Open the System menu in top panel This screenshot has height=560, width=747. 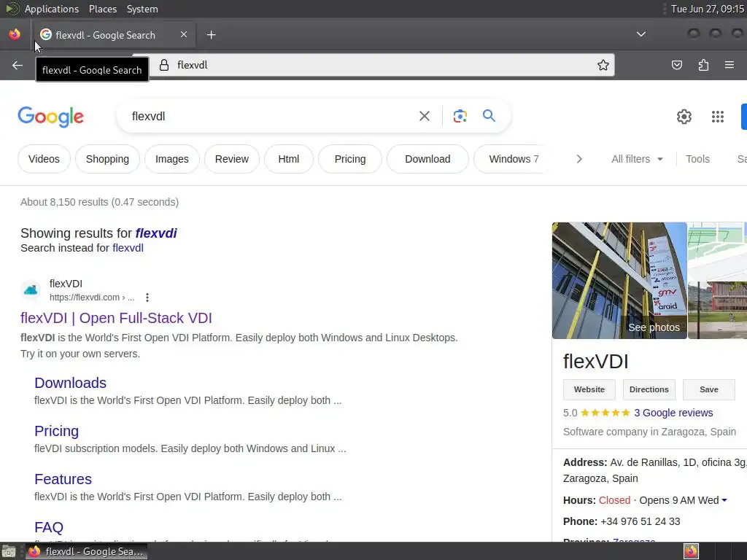[142, 9]
